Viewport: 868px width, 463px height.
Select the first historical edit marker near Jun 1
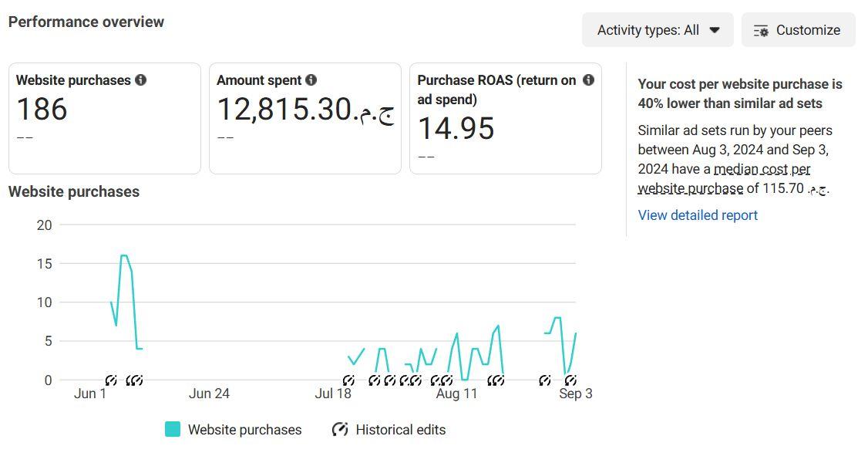[111, 380]
